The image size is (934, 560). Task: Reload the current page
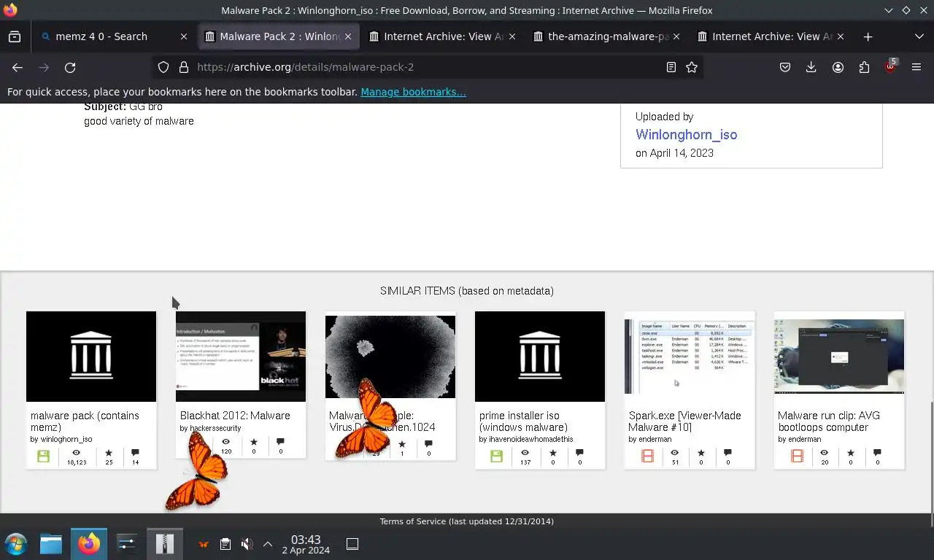point(70,67)
